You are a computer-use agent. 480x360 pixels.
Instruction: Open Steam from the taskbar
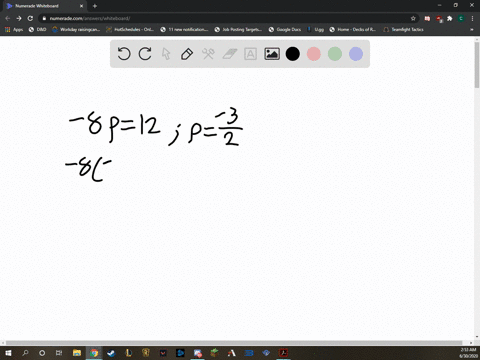111,353
